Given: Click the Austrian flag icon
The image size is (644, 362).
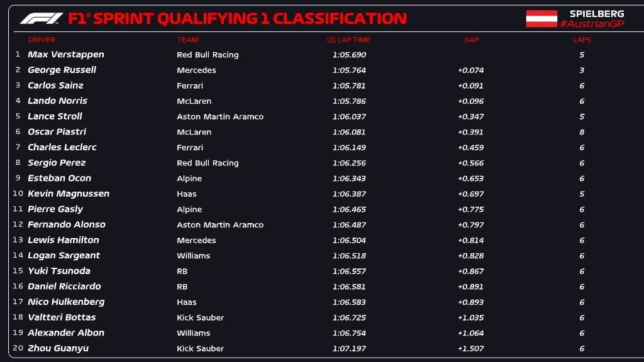Looking at the screenshot, I should (541, 18).
